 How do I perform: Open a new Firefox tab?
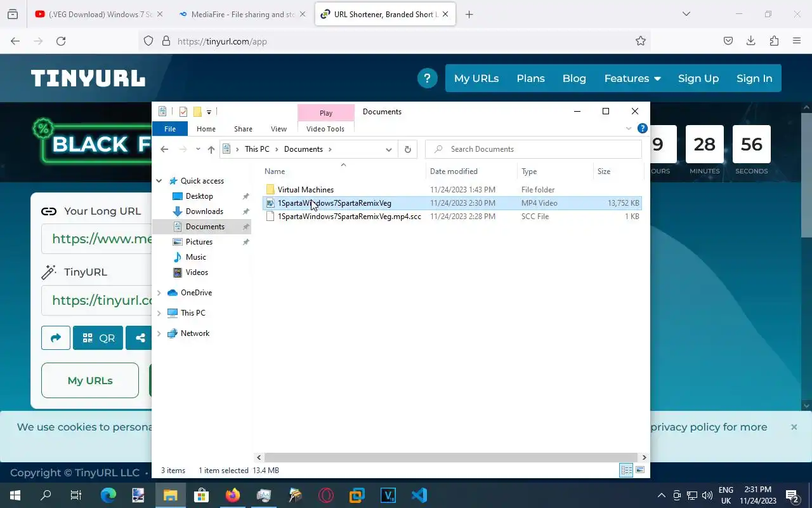coord(469,14)
